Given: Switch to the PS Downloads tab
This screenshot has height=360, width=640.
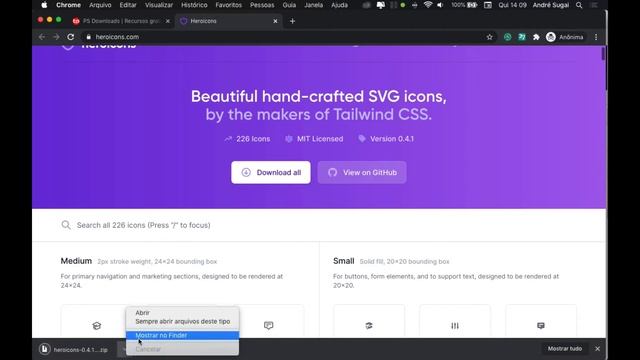Looking at the screenshot, I should click(120, 21).
